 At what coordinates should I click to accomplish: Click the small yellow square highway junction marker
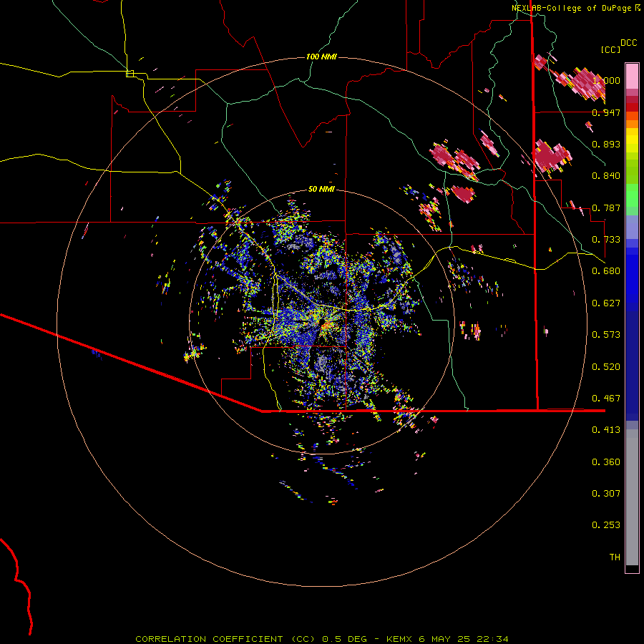coord(130,74)
